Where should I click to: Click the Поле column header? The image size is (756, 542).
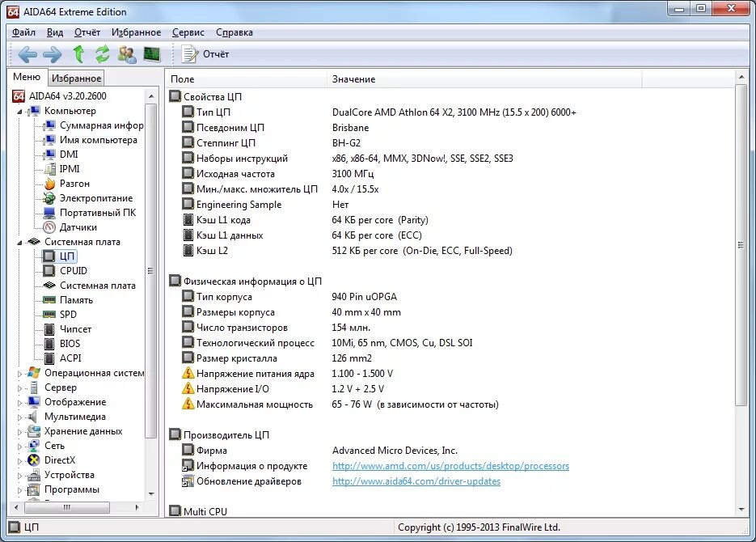point(247,79)
